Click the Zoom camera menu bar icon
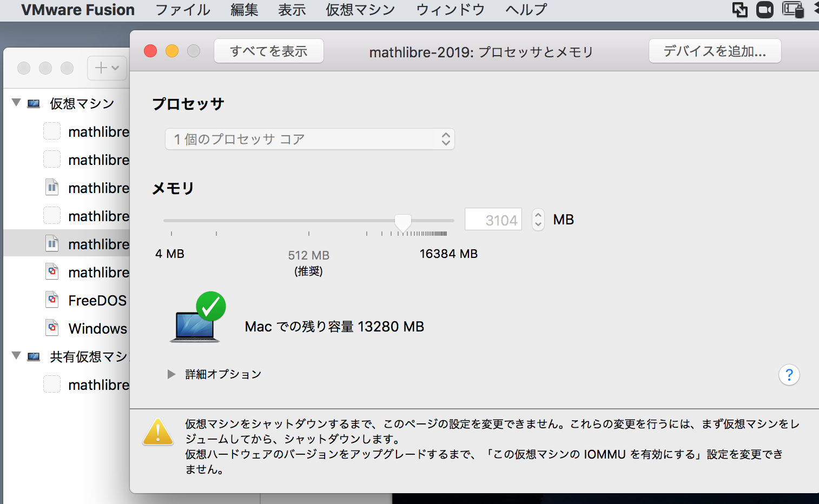The width and height of the screenshot is (819, 504). point(765,10)
